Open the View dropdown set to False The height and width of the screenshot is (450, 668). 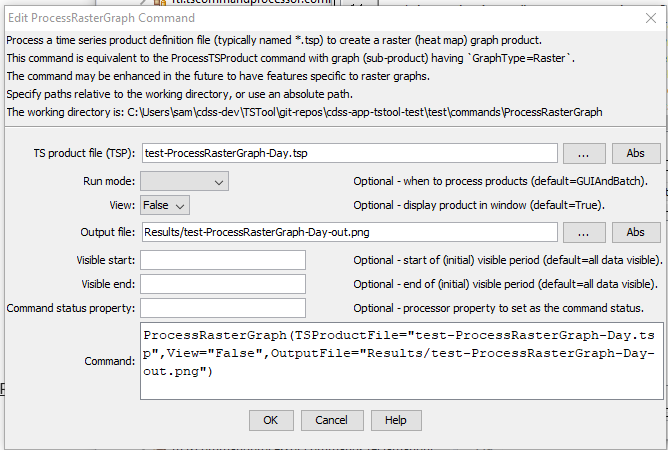point(165,205)
